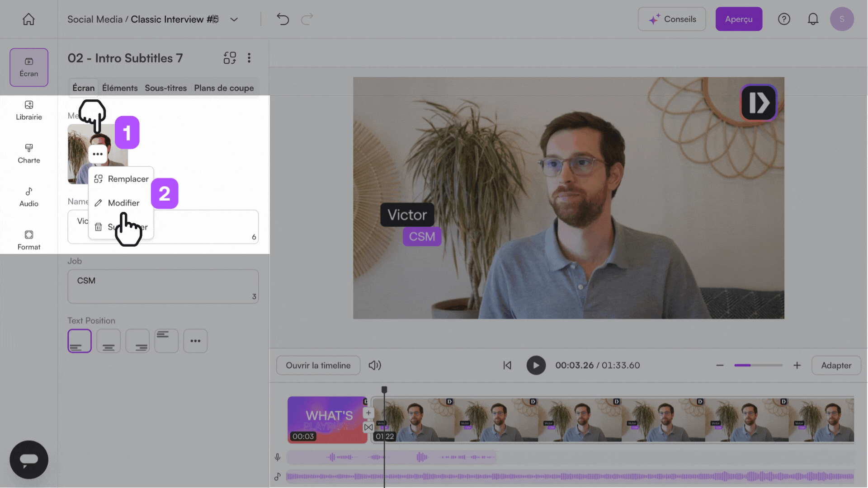Choose Modifier in the media context menu

tap(123, 203)
